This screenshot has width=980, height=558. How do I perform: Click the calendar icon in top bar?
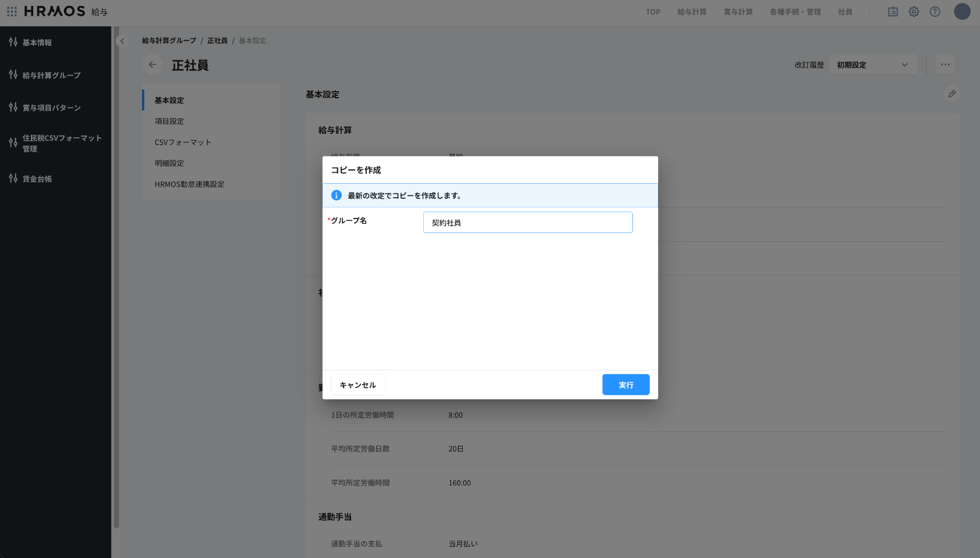(x=893, y=12)
